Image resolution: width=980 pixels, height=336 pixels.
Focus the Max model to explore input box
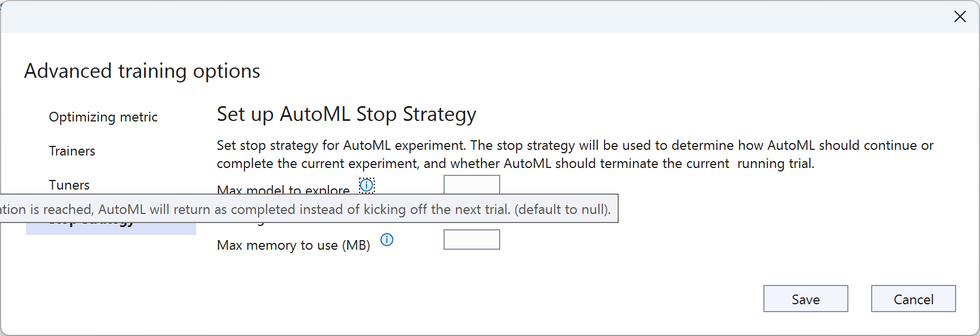(471, 185)
